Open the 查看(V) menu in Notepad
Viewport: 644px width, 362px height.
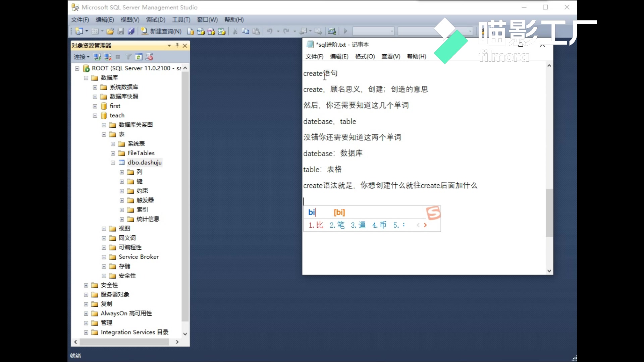pos(391,56)
